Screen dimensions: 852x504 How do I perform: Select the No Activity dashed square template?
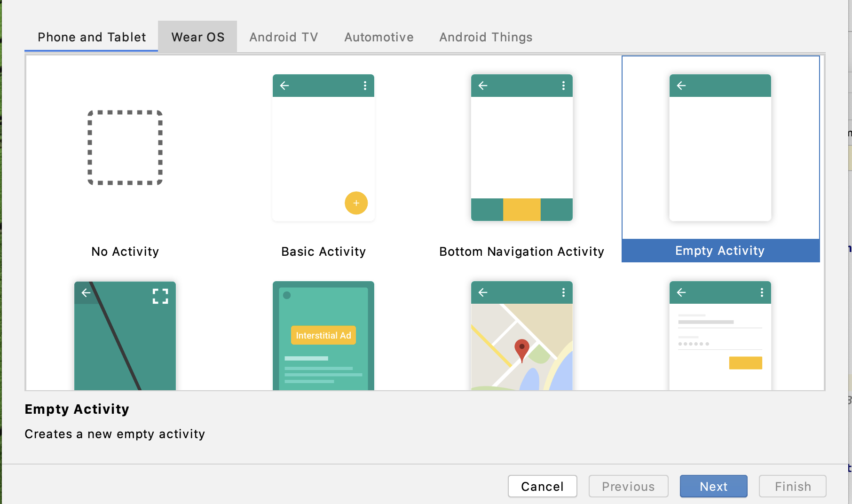125,148
